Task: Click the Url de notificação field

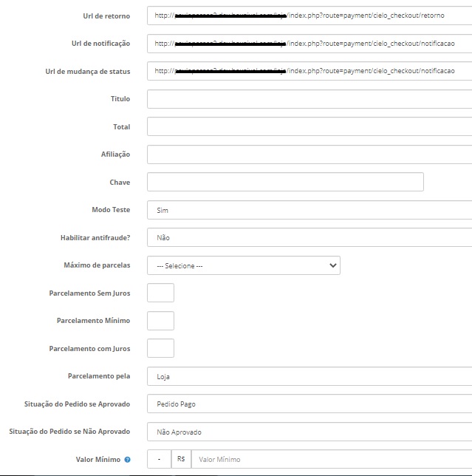Action: (x=309, y=44)
